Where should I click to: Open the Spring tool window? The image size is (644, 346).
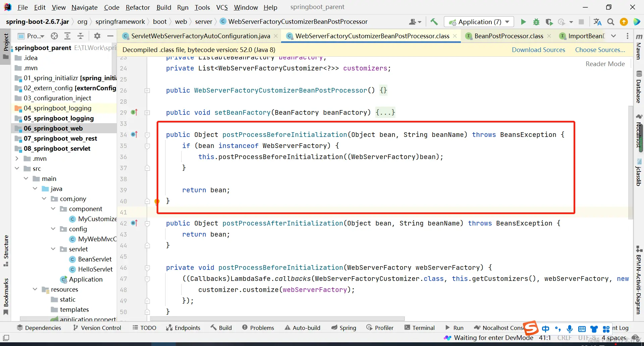coord(343,328)
